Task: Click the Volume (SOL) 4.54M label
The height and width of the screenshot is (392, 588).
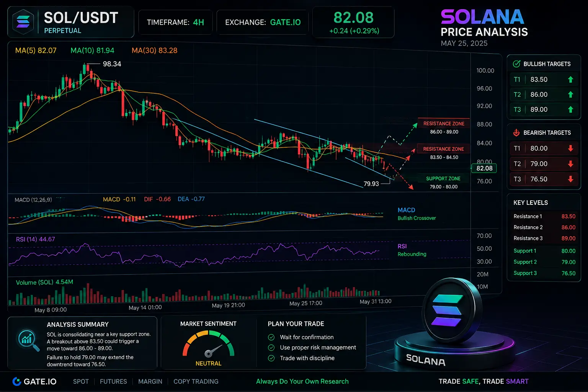Action: 44,282
